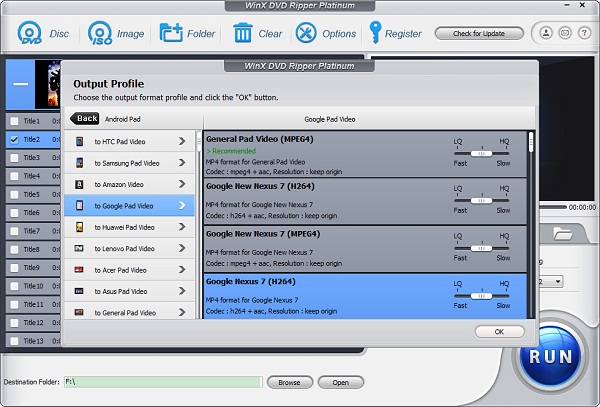This screenshot has height=407, width=600.
Task: Check the Title1 checkbox
Action: point(14,121)
